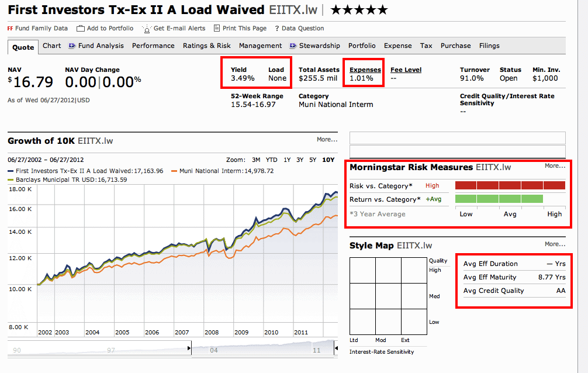This screenshot has width=588, height=373.
Task: Click the underlined Expenses link
Action: pyautogui.click(x=365, y=70)
